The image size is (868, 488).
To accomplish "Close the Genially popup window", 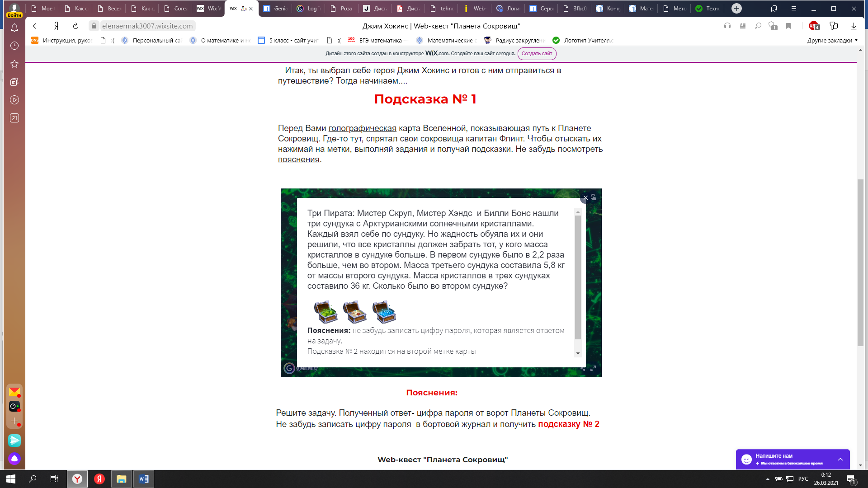I will (585, 198).
